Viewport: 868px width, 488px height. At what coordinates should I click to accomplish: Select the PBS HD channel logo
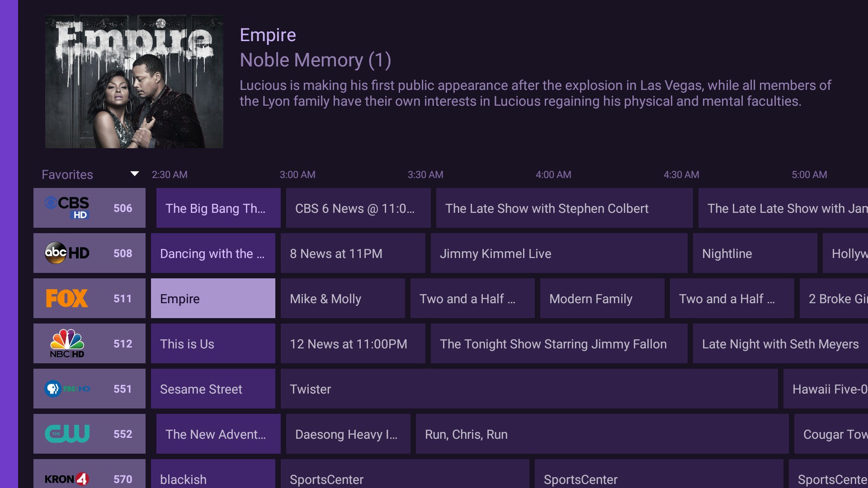[67, 389]
